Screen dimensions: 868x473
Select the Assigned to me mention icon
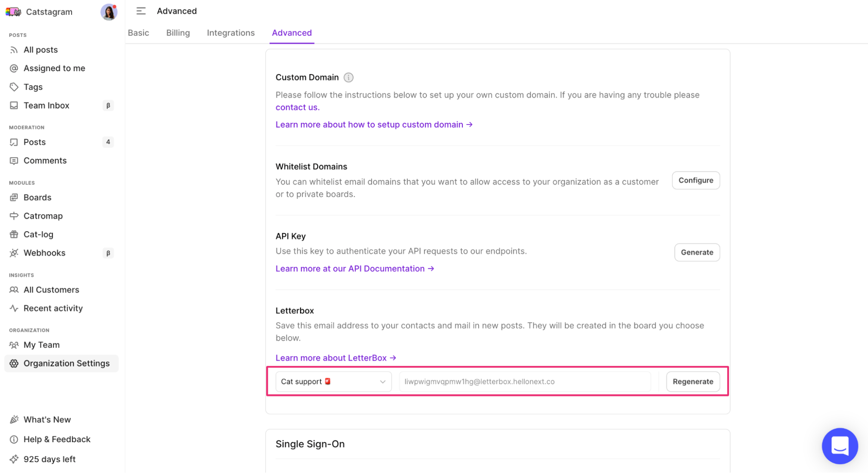(x=14, y=68)
